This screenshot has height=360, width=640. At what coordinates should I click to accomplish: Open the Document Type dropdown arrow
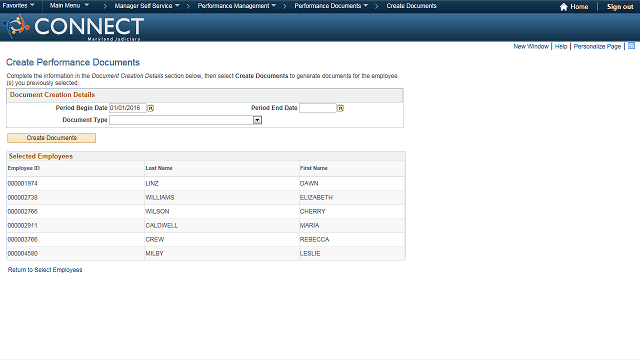(x=257, y=120)
